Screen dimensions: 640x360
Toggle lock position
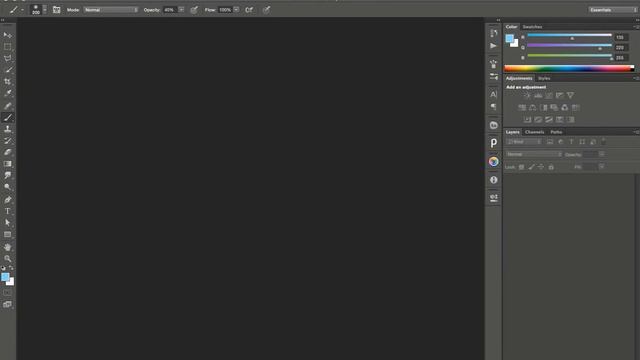click(x=541, y=167)
